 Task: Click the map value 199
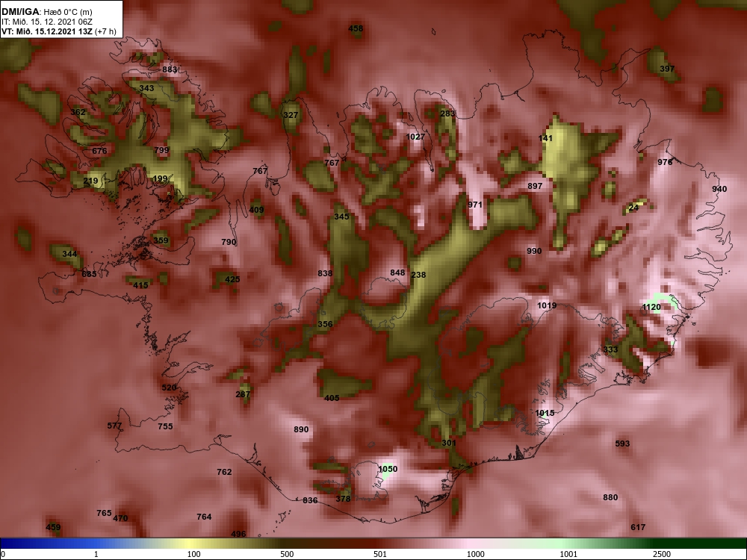(x=160, y=179)
